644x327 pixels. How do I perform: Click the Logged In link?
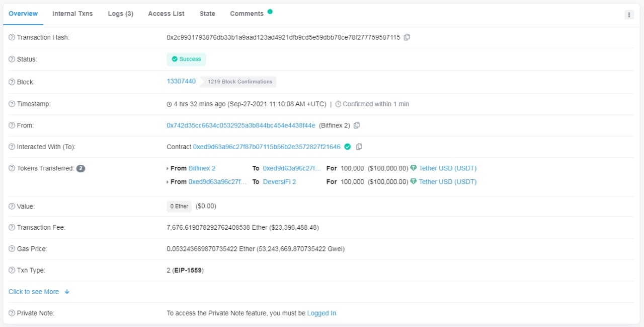pyautogui.click(x=321, y=313)
